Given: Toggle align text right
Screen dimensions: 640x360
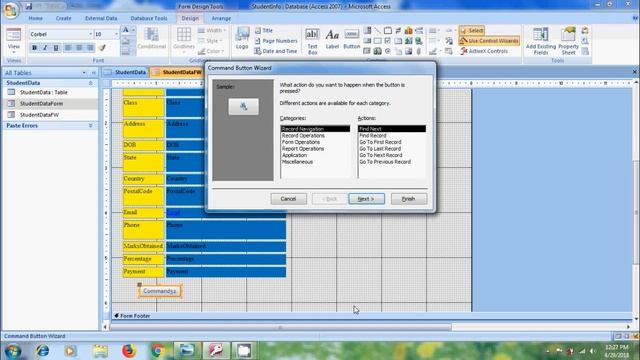Looking at the screenshot, I should (90, 48).
